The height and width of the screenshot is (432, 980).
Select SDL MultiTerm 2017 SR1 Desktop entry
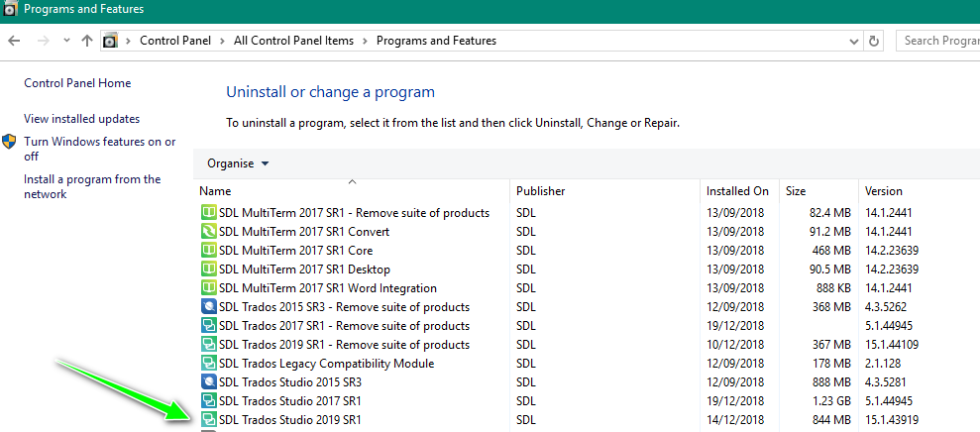tap(304, 270)
